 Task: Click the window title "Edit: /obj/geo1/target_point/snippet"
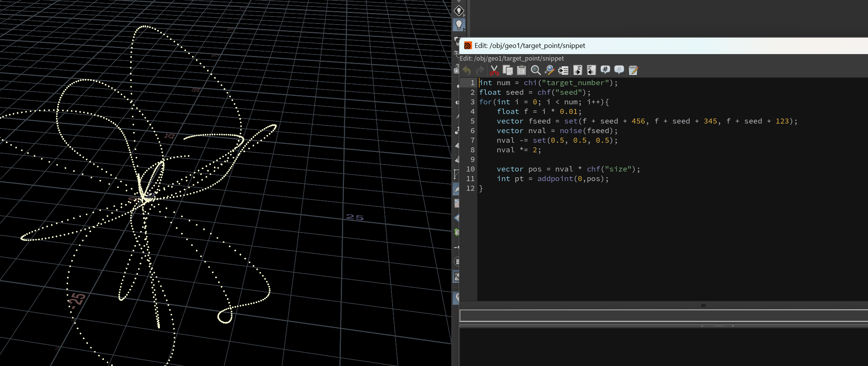(x=530, y=46)
